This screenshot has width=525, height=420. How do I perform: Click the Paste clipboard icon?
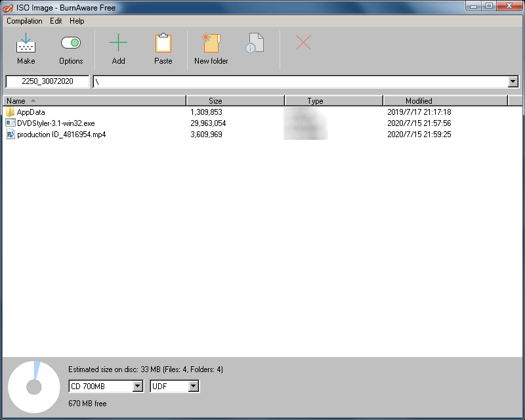163,43
